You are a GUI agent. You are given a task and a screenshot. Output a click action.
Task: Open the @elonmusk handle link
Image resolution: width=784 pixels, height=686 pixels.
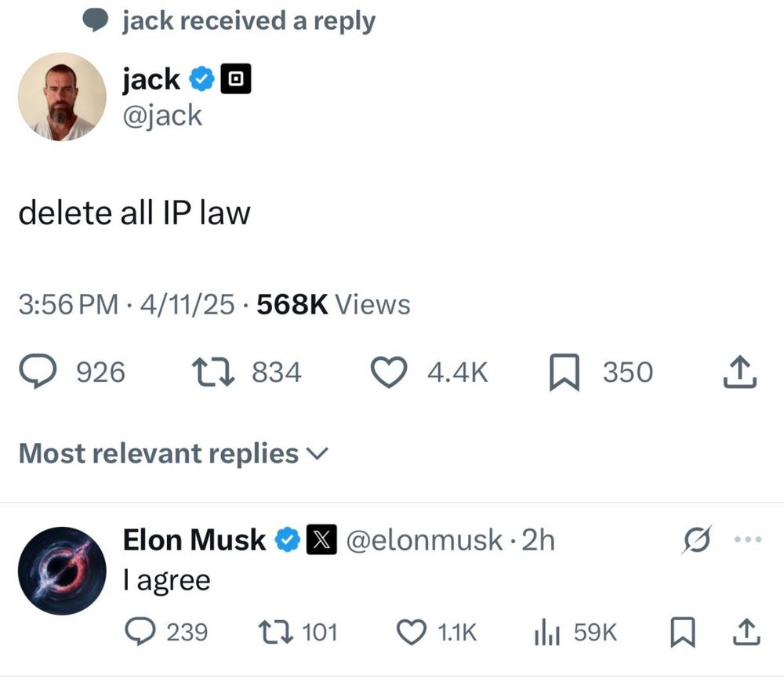(x=424, y=540)
